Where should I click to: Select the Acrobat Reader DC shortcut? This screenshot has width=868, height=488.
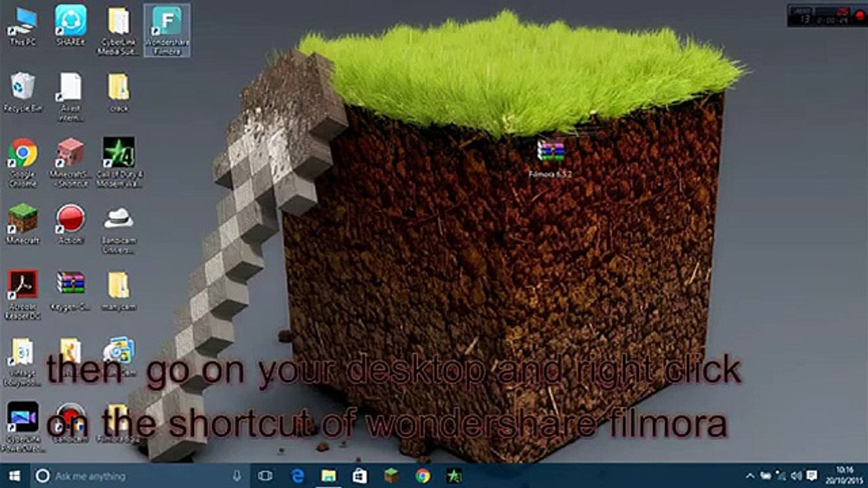click(x=22, y=295)
